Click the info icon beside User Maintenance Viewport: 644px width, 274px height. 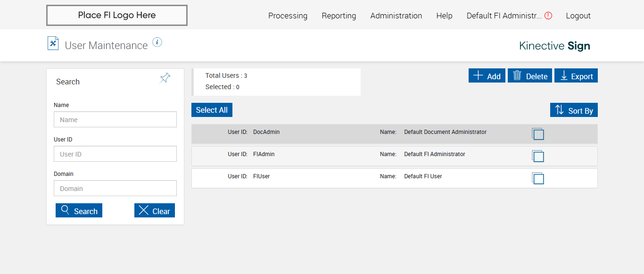pos(157,42)
